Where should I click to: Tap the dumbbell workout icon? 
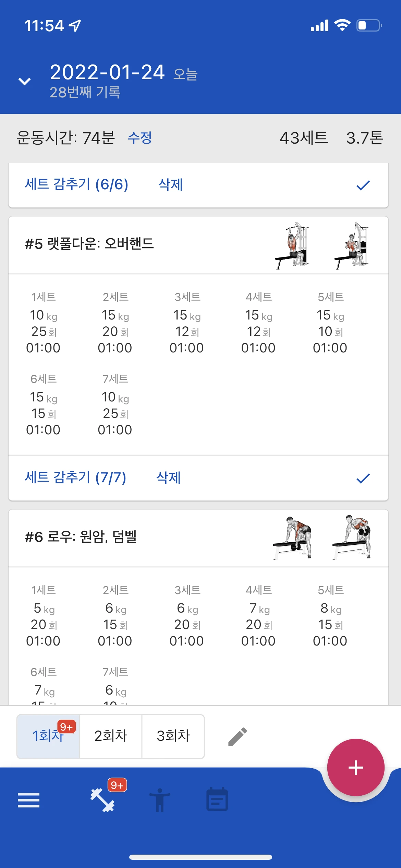(x=102, y=800)
